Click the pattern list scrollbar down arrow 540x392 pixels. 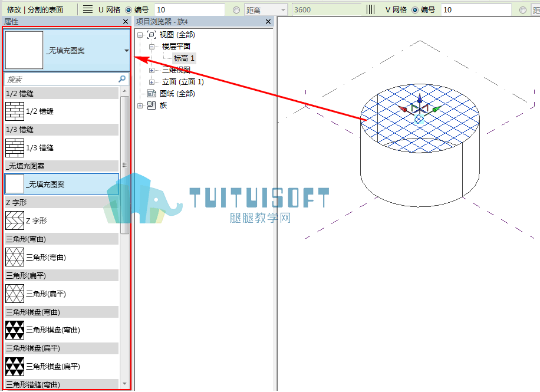click(124, 384)
